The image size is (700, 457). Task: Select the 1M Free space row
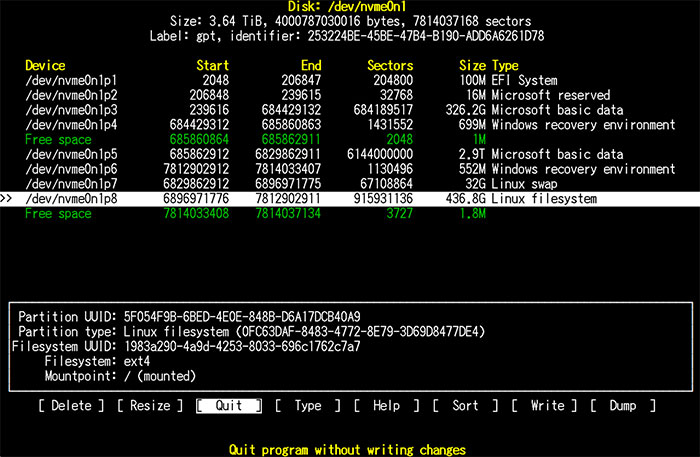(x=350, y=140)
